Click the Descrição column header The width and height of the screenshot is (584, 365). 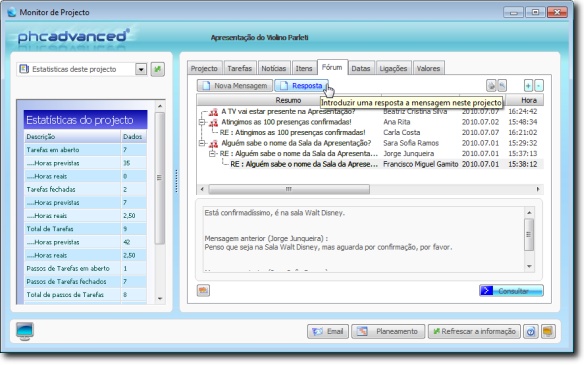72,137
